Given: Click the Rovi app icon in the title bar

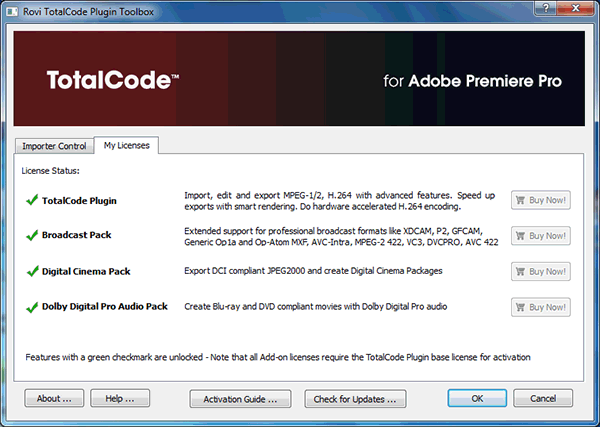Looking at the screenshot, I should 12,12.
